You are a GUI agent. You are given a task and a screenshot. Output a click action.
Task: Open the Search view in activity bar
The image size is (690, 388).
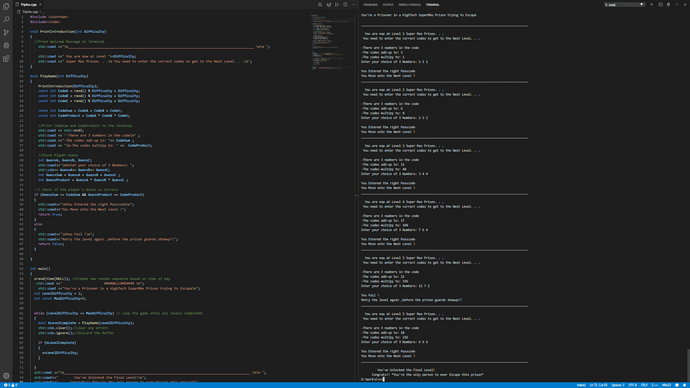tap(6, 19)
